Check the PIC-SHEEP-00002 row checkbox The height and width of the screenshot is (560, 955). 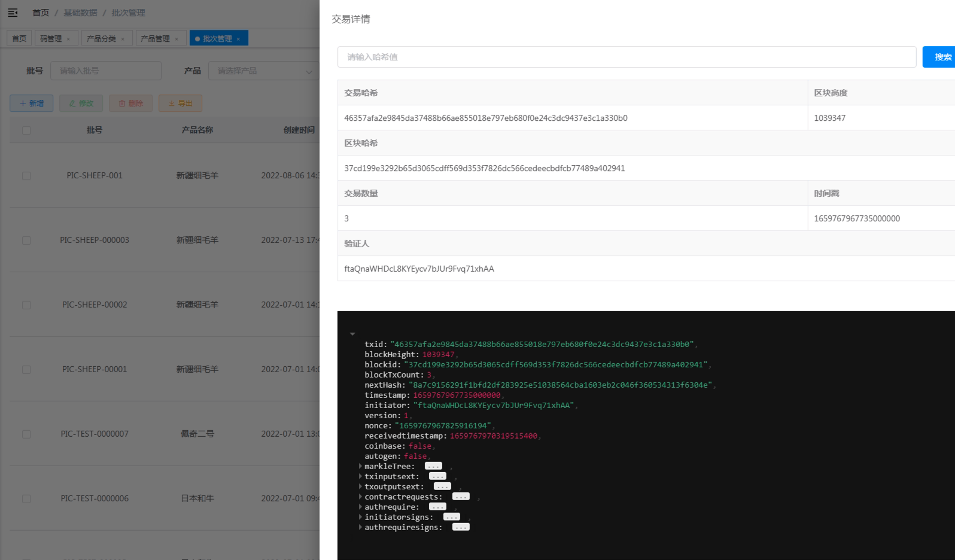(x=26, y=305)
